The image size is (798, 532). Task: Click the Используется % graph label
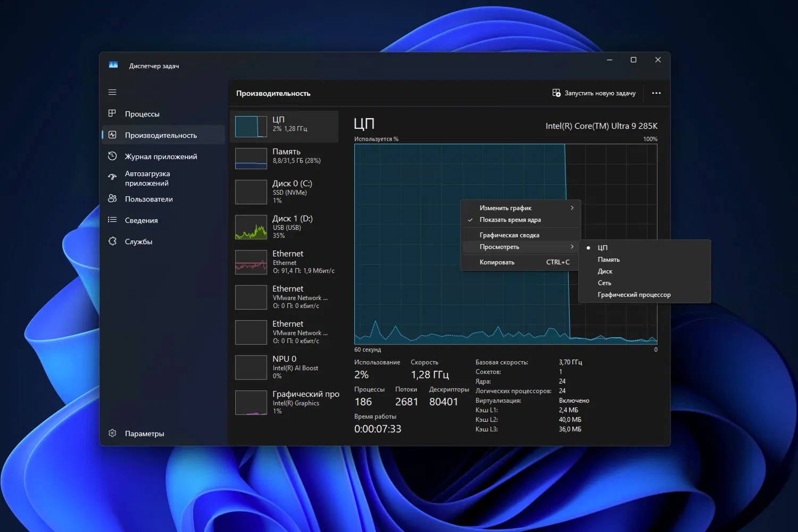(376, 139)
